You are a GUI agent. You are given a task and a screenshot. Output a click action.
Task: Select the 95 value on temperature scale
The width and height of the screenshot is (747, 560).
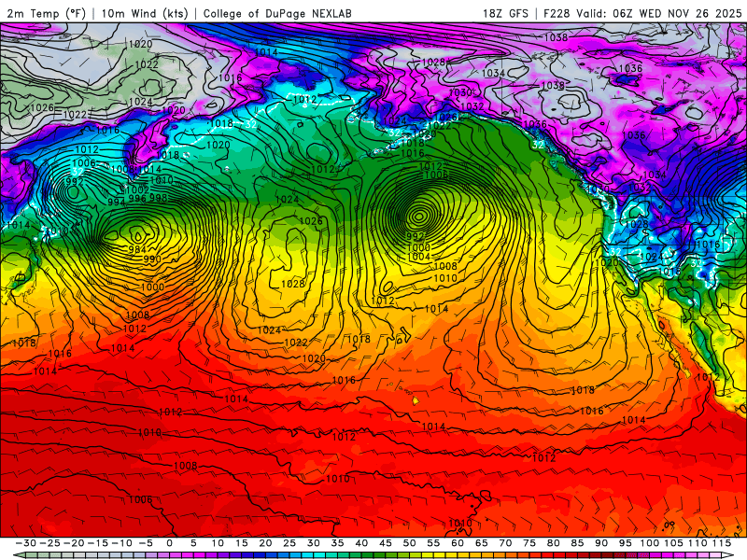625,543
